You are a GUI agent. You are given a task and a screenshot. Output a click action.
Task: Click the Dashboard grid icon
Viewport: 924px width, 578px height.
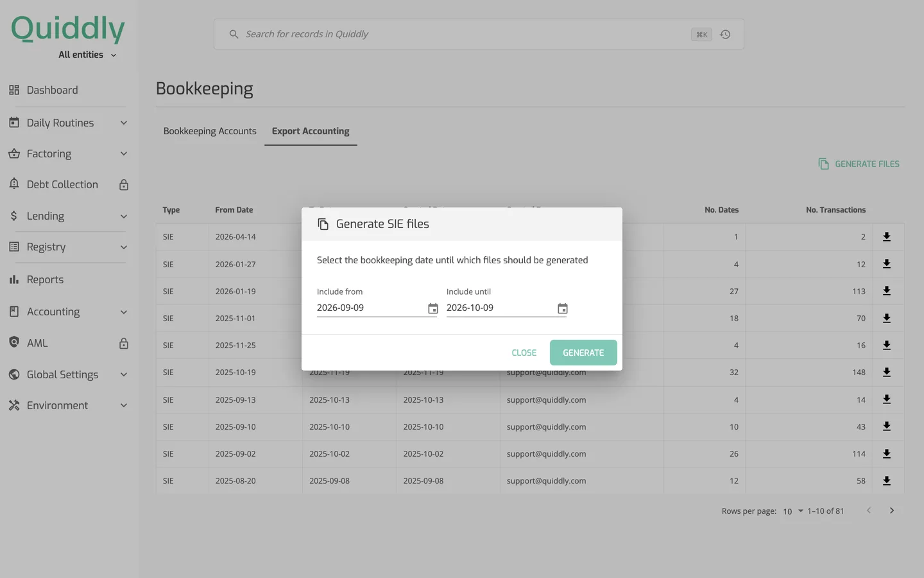click(14, 90)
